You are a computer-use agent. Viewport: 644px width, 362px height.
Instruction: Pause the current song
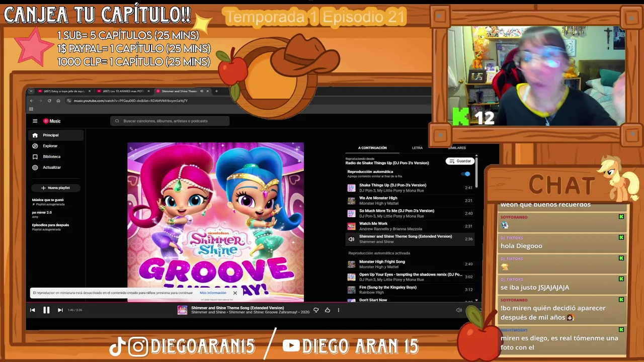(x=46, y=310)
